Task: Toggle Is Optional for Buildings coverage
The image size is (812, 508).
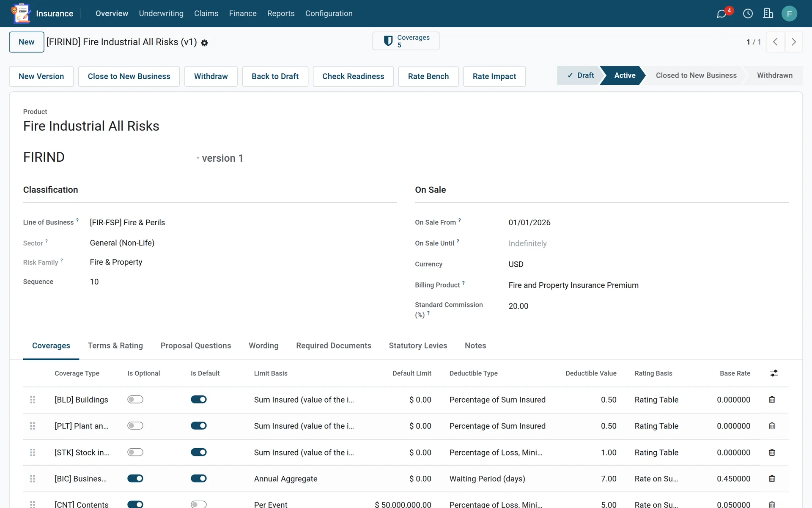Action: (135, 399)
